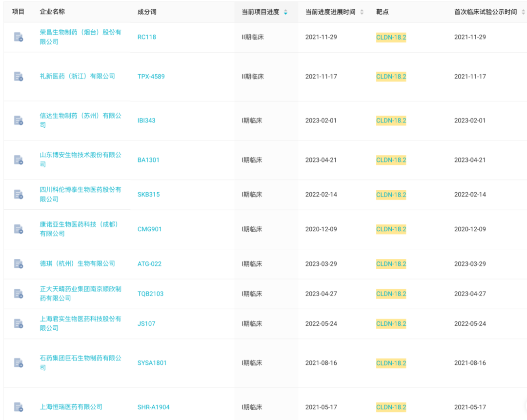The height and width of the screenshot is (420, 527).
Task: Select progress date 2020-12-09 for CMG901
Action: [x=321, y=229]
